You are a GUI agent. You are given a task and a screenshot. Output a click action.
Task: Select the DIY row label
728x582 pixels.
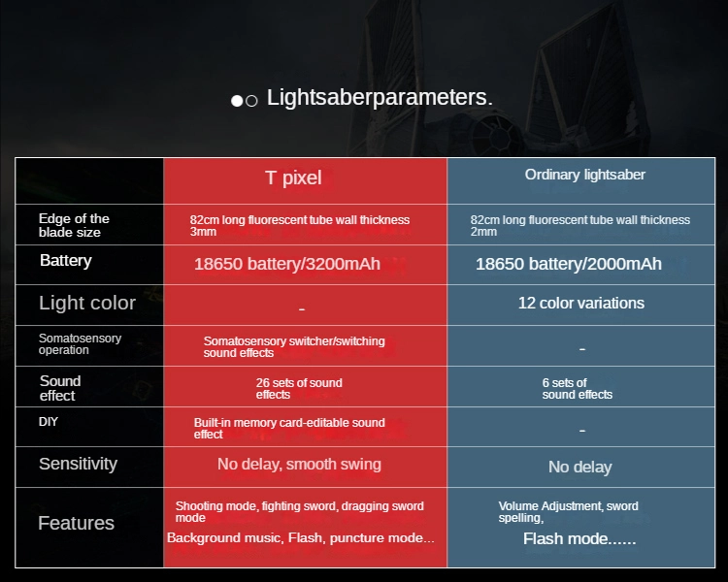point(49,421)
